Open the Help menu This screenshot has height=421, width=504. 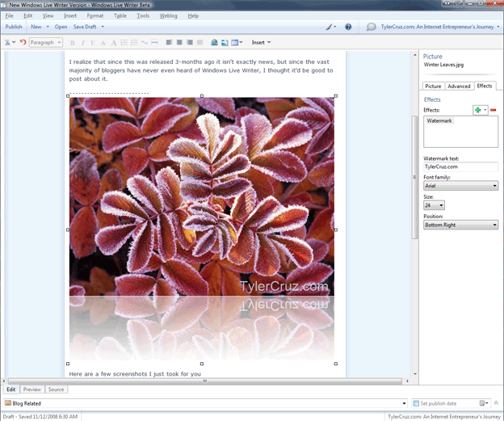point(193,16)
